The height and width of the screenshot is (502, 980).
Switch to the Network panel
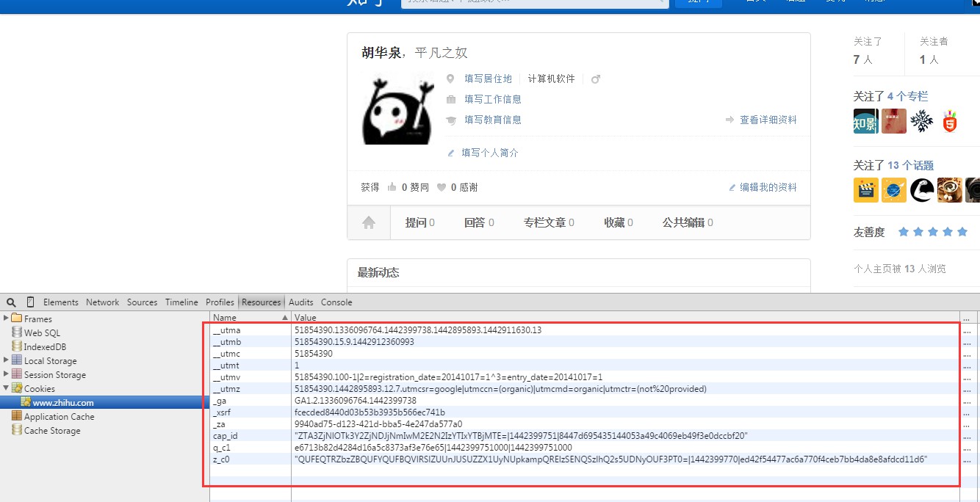click(102, 302)
